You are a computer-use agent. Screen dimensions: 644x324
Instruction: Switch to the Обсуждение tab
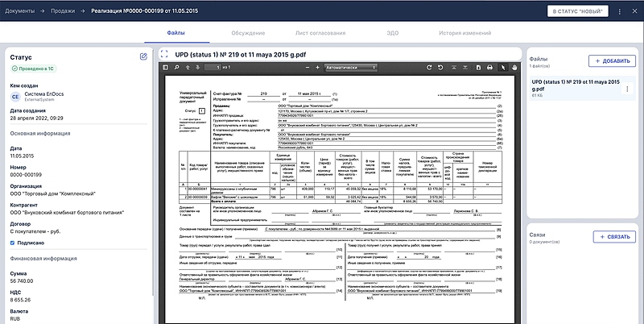(x=248, y=33)
